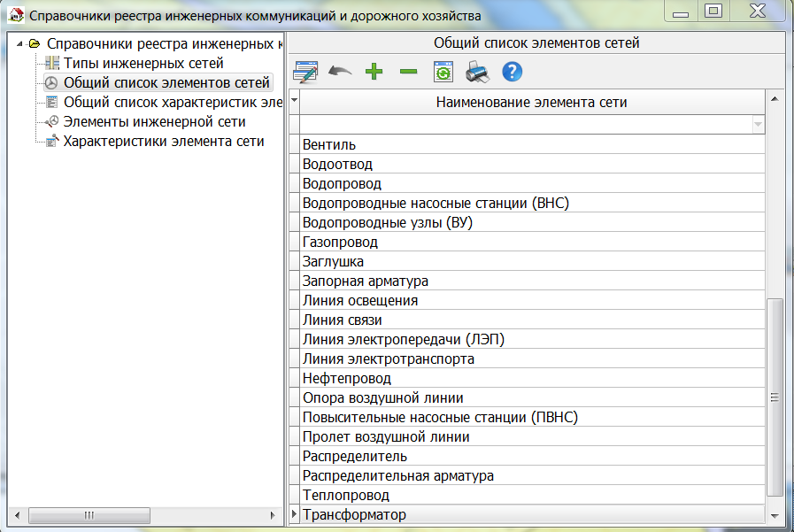Add a new element with the green plus icon

(374, 72)
